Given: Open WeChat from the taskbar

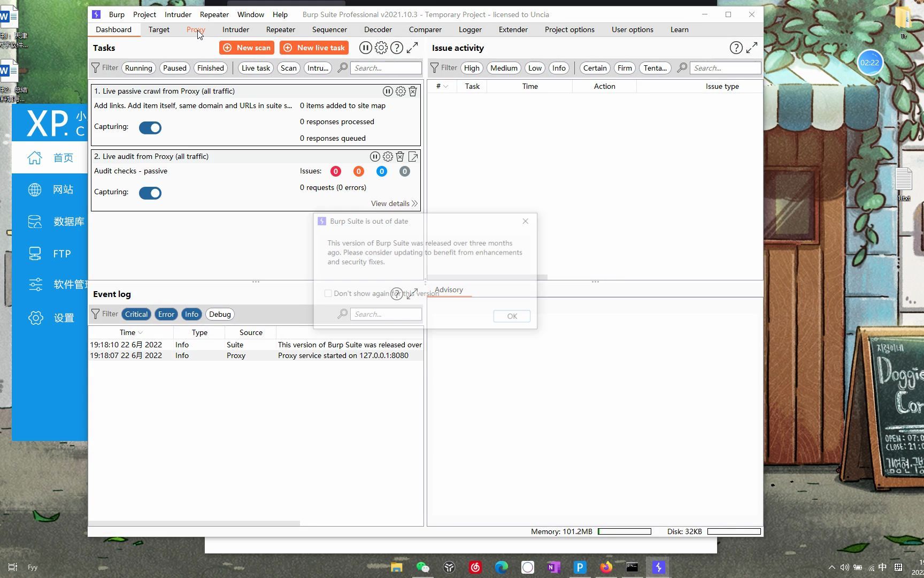Looking at the screenshot, I should 422,567.
